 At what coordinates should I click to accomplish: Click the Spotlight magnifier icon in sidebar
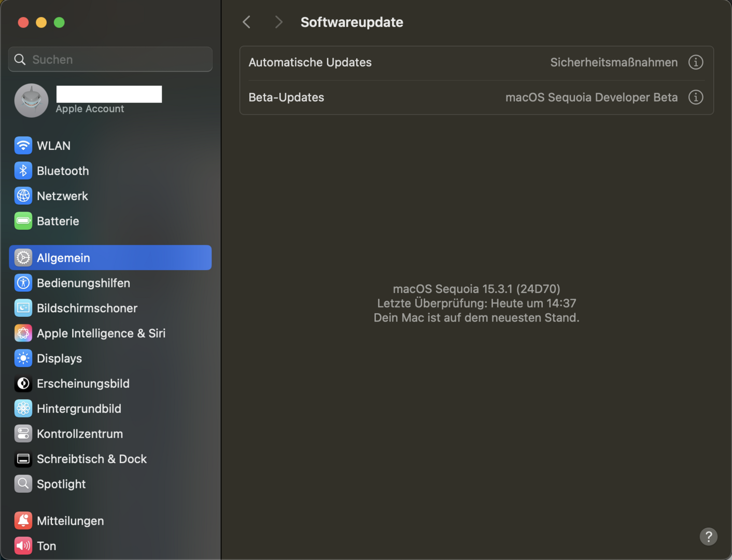pyautogui.click(x=23, y=484)
